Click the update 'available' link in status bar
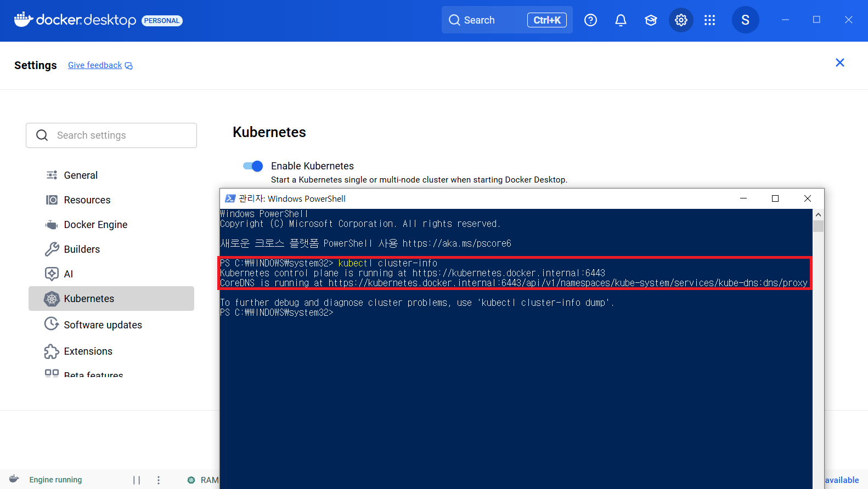 [x=842, y=480]
